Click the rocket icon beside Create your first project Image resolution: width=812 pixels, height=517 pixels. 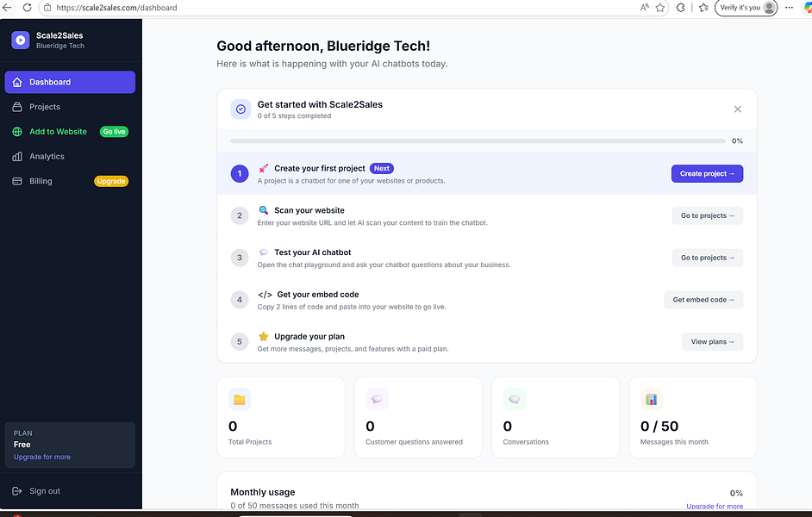264,168
